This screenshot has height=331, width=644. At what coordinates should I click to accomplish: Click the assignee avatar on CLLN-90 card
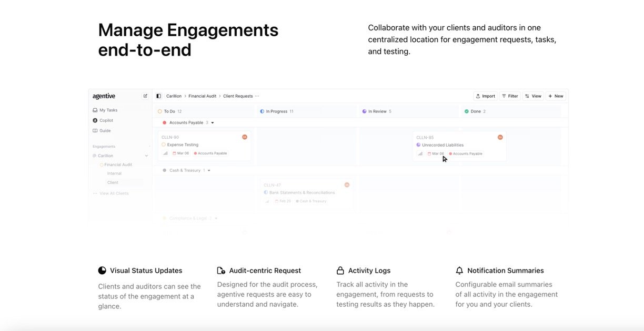[x=245, y=137]
